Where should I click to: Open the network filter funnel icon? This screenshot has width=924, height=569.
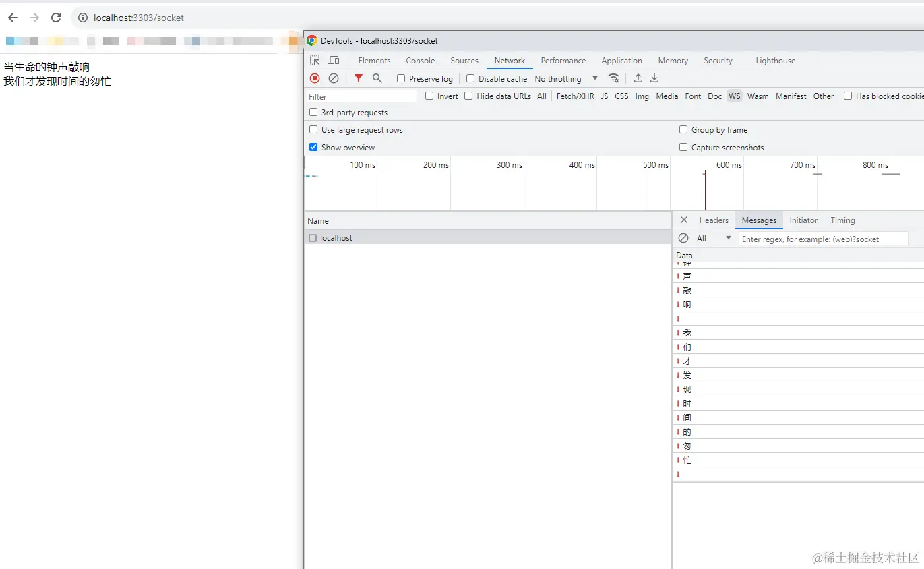click(358, 78)
